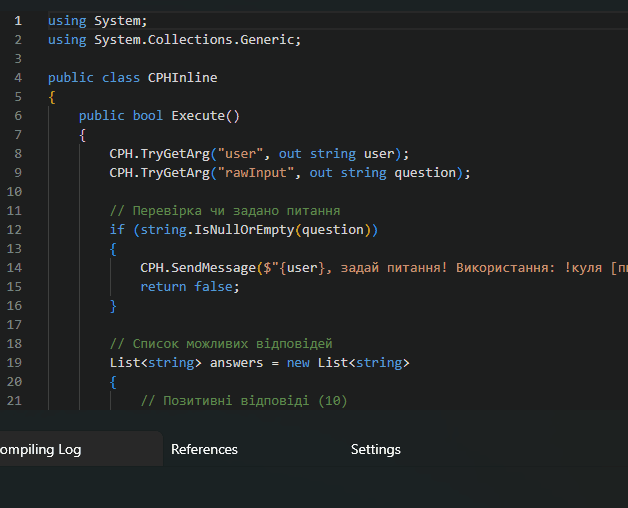
Task: Place cursor on 'return false' statement
Action: [x=190, y=286]
